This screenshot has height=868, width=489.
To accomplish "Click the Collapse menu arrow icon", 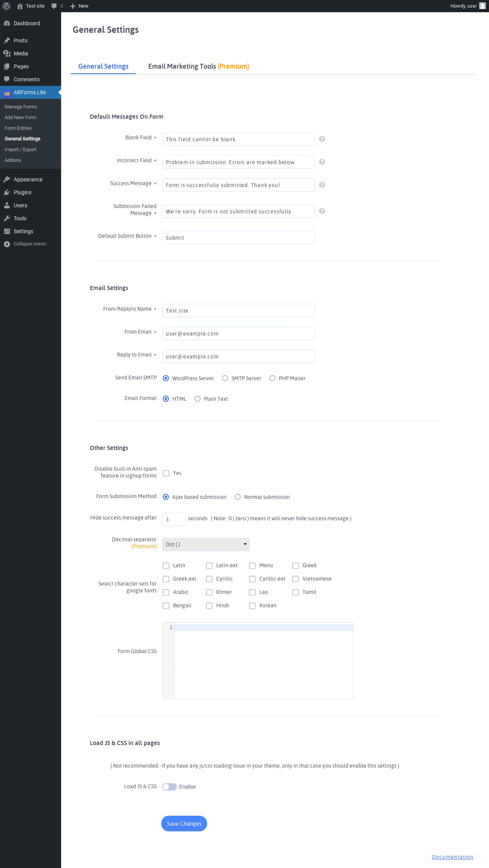I will pyautogui.click(x=7, y=244).
